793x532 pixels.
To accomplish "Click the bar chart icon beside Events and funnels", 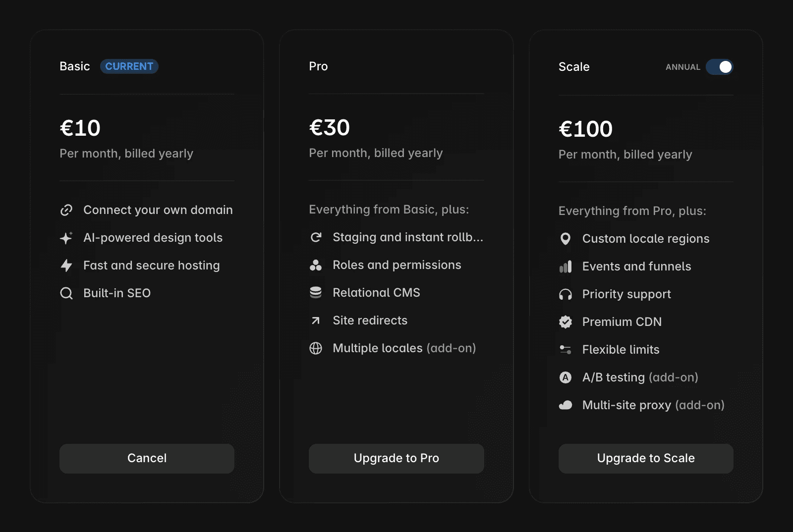I will tap(566, 266).
